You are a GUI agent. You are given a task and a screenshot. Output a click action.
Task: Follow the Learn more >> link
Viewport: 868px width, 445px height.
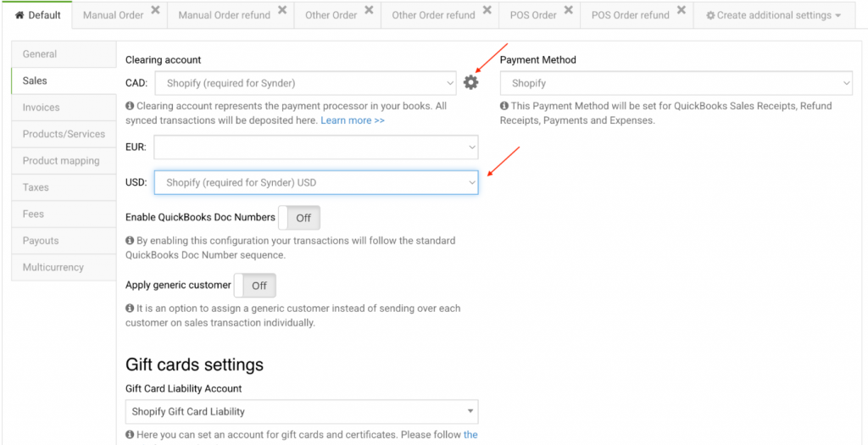pos(353,120)
